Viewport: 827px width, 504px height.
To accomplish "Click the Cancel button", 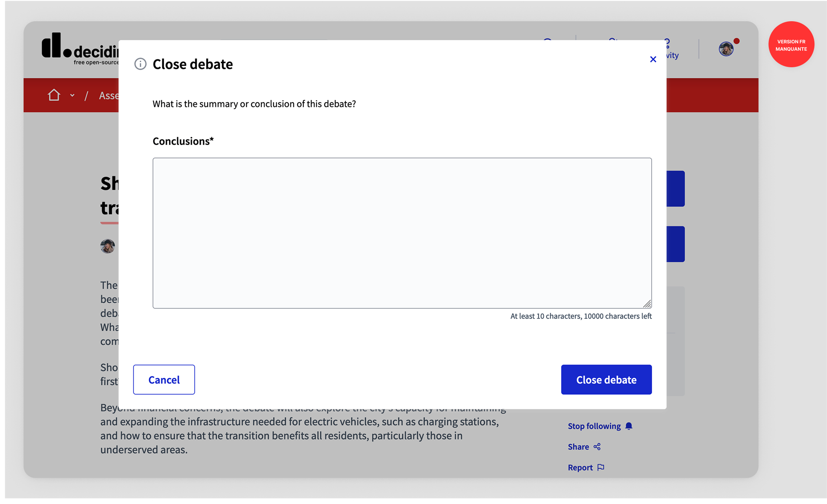I will 164,379.
